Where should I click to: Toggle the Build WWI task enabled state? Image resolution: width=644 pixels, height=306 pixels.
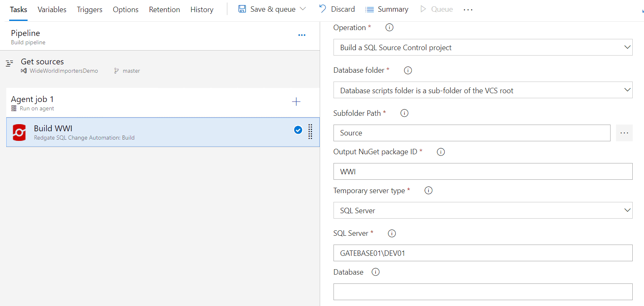click(298, 130)
